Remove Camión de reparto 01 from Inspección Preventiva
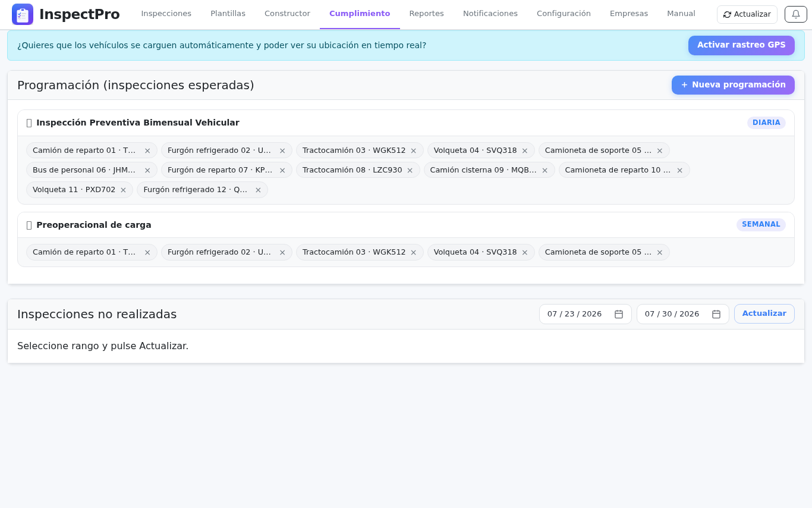This screenshot has height=508, width=812. pyautogui.click(x=147, y=150)
